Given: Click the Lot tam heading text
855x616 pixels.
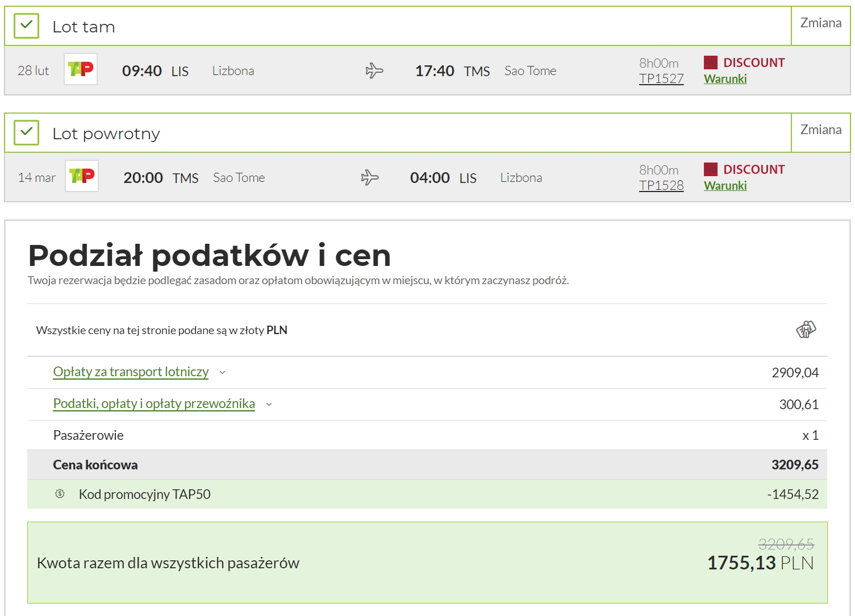Looking at the screenshot, I should (x=84, y=27).
